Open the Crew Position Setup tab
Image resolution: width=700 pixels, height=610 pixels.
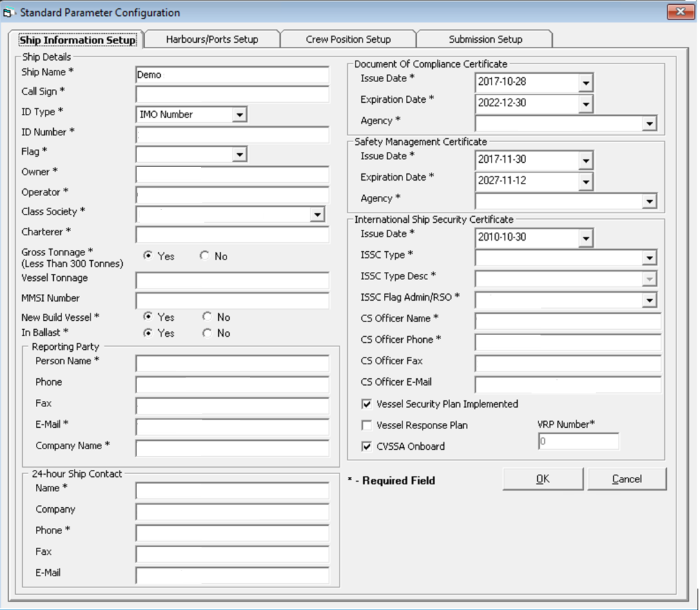coord(348,39)
